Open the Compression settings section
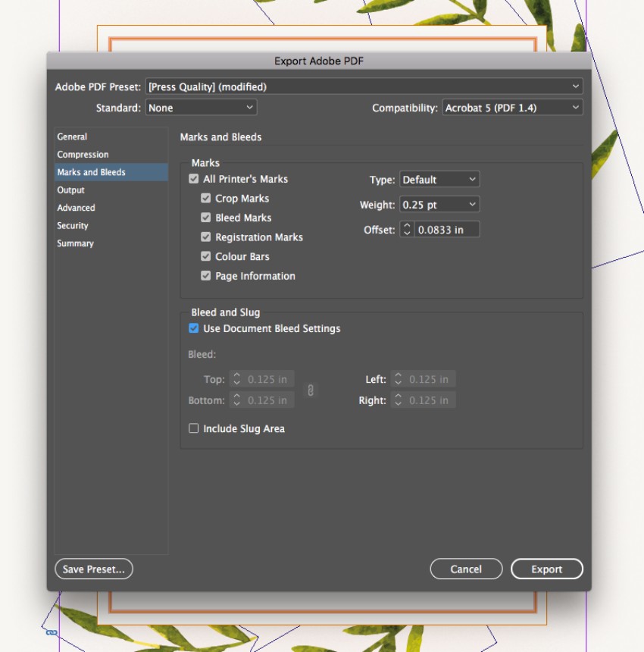644x652 pixels. pos(83,155)
